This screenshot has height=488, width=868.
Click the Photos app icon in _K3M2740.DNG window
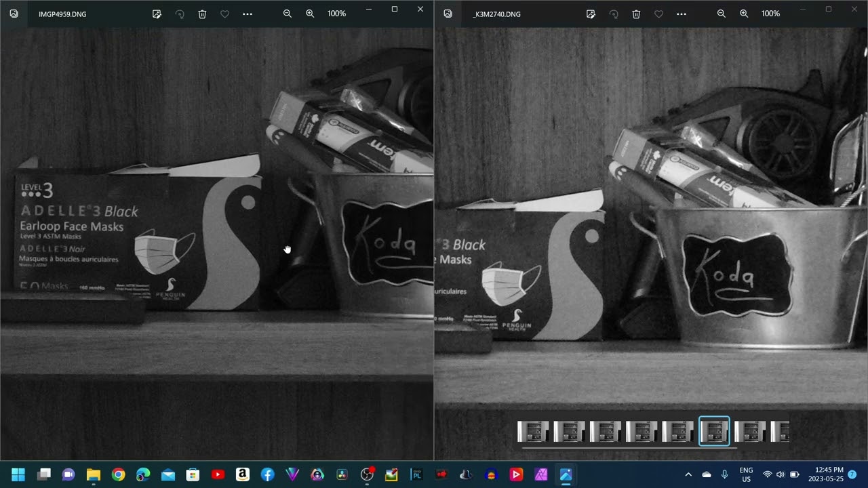coord(448,14)
